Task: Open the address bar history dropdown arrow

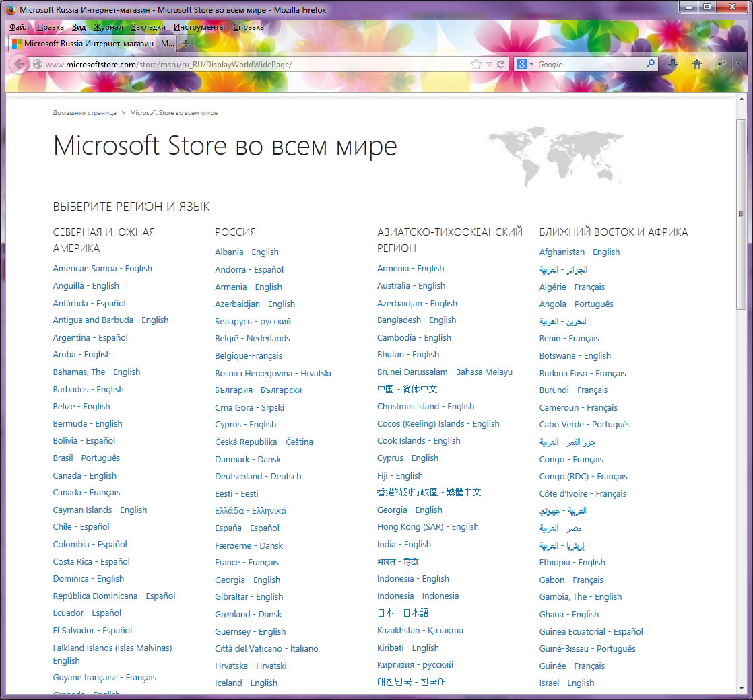Action: pos(489,64)
